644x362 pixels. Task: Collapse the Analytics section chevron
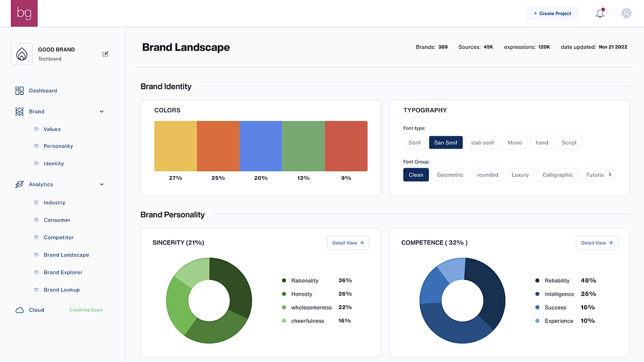[x=102, y=185]
